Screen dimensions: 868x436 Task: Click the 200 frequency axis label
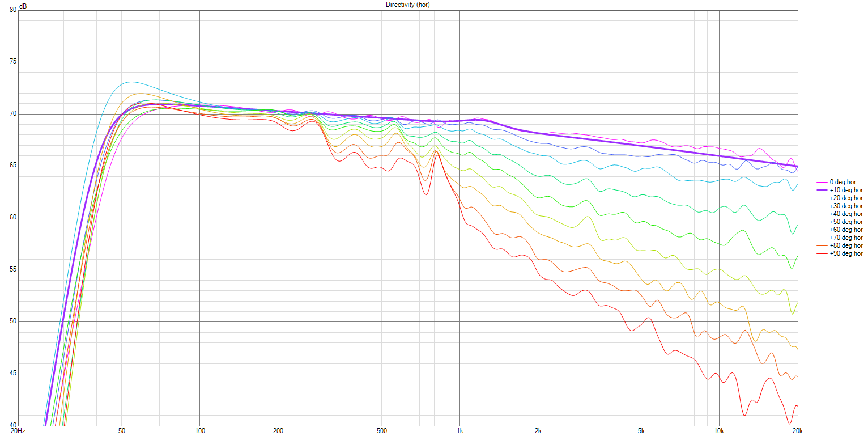coord(278,431)
